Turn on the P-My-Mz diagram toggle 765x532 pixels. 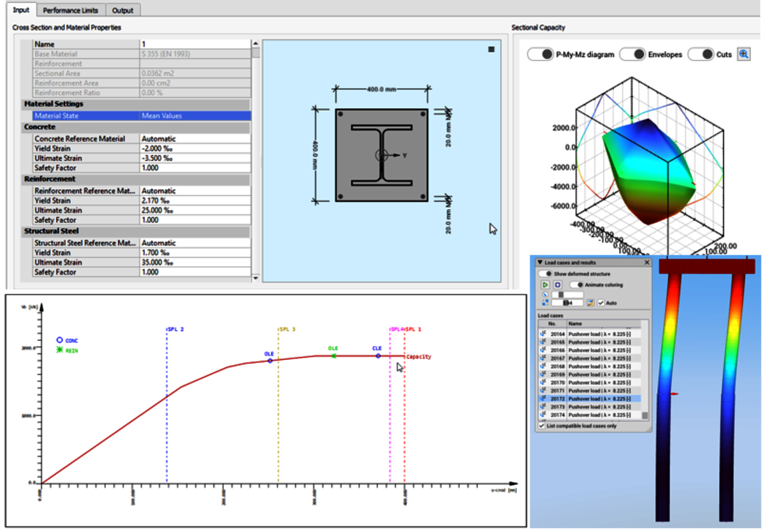pos(541,54)
